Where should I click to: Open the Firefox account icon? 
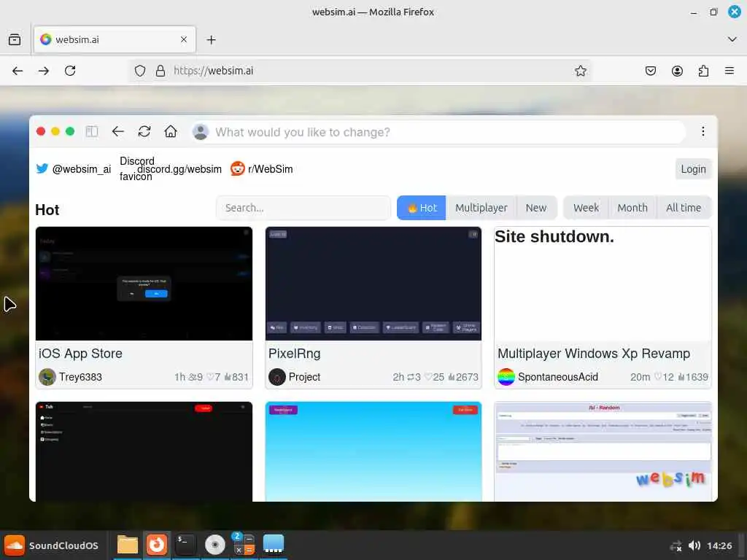(677, 71)
